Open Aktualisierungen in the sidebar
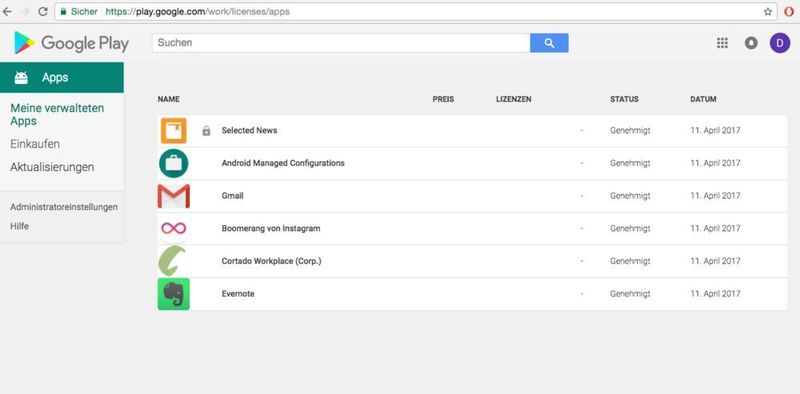Image resolution: width=800 pixels, height=394 pixels. point(52,167)
